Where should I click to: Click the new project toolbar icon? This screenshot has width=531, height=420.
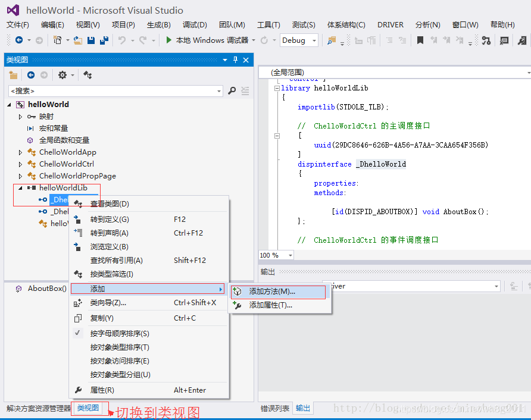tap(58, 40)
